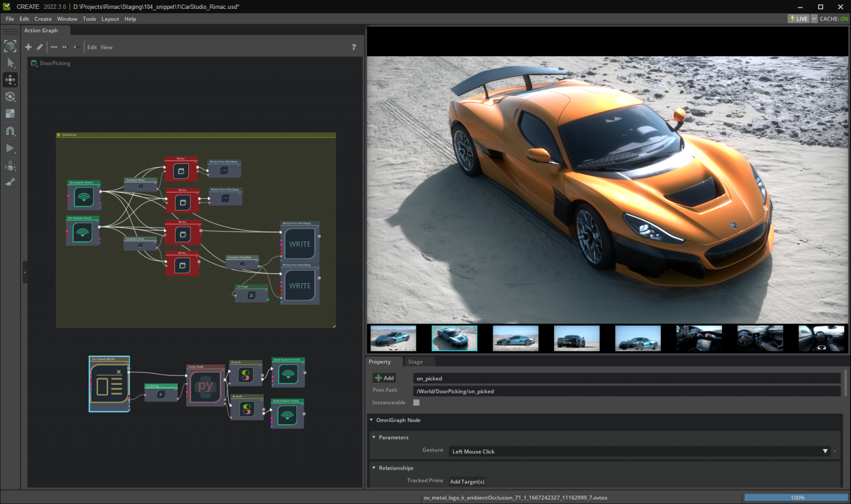
Task: Select the Move tool in the left toolbar
Action: [x=10, y=80]
